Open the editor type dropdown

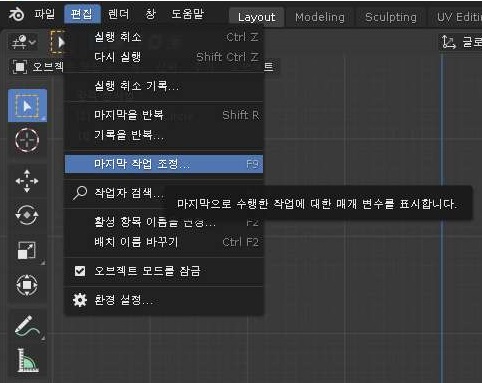coord(23,42)
